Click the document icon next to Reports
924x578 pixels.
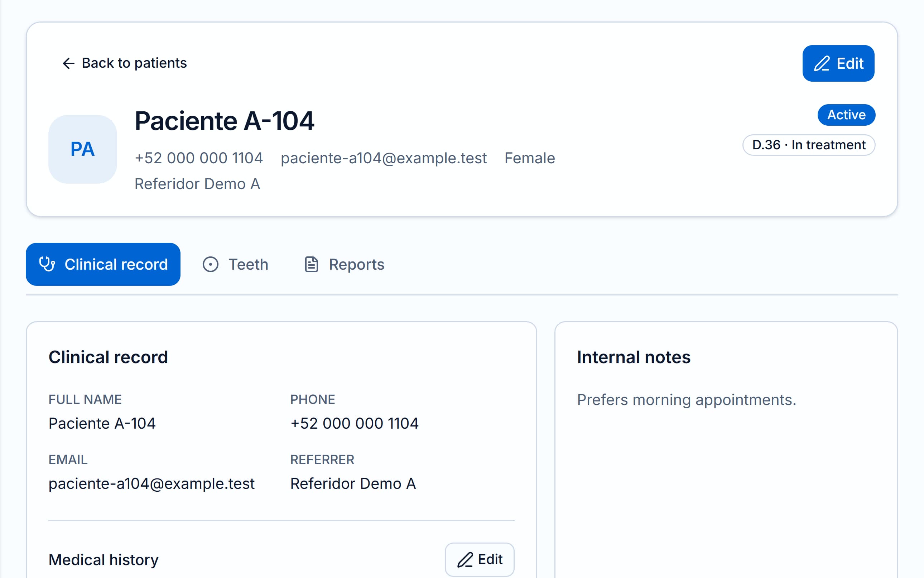point(311,264)
